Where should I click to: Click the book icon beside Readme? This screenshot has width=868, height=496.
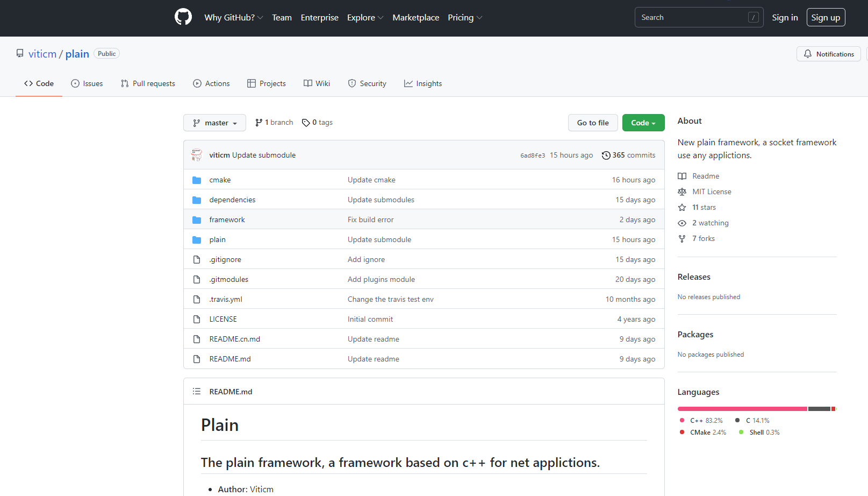click(x=682, y=176)
